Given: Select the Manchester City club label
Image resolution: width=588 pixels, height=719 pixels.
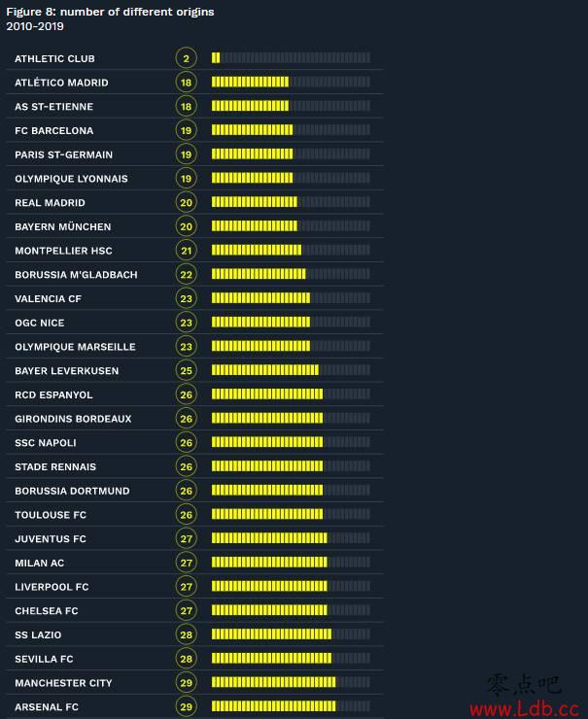Looking at the screenshot, I should [63, 683].
